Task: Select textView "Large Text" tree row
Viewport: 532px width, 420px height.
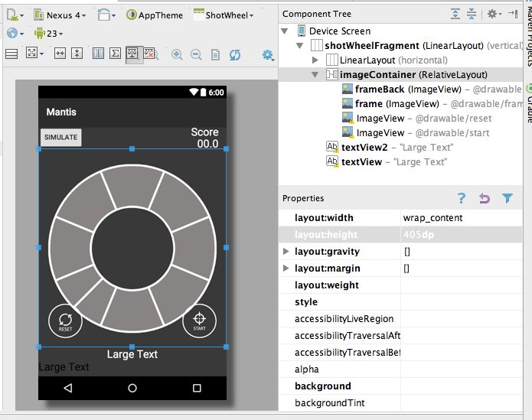Action: [400, 162]
